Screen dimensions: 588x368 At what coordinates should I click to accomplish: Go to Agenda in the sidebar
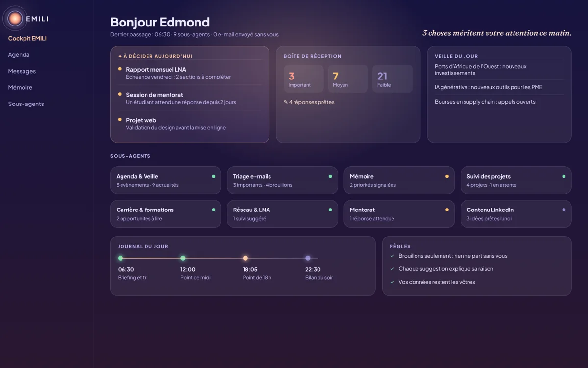19,55
